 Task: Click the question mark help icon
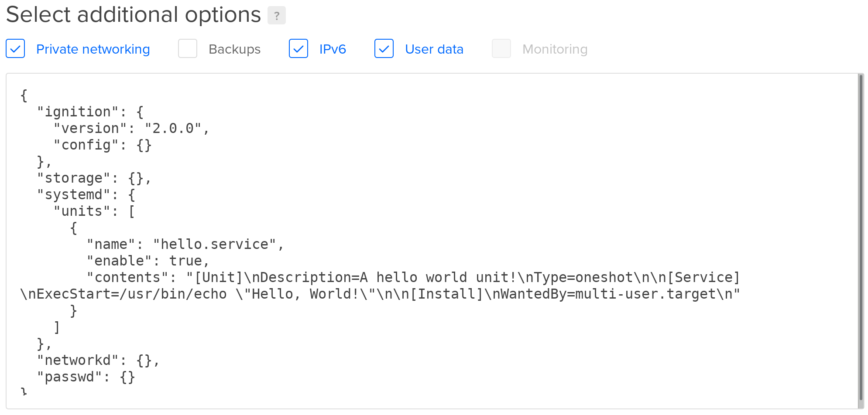point(276,16)
